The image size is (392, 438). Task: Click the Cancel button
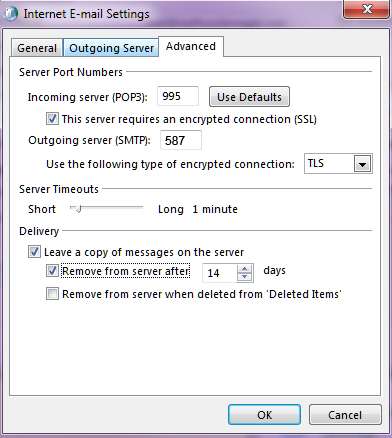click(345, 415)
